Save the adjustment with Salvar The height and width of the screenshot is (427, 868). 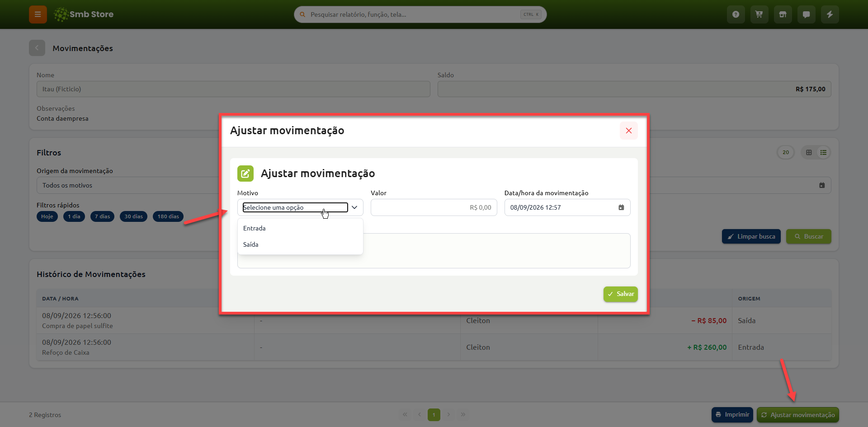pyautogui.click(x=621, y=294)
